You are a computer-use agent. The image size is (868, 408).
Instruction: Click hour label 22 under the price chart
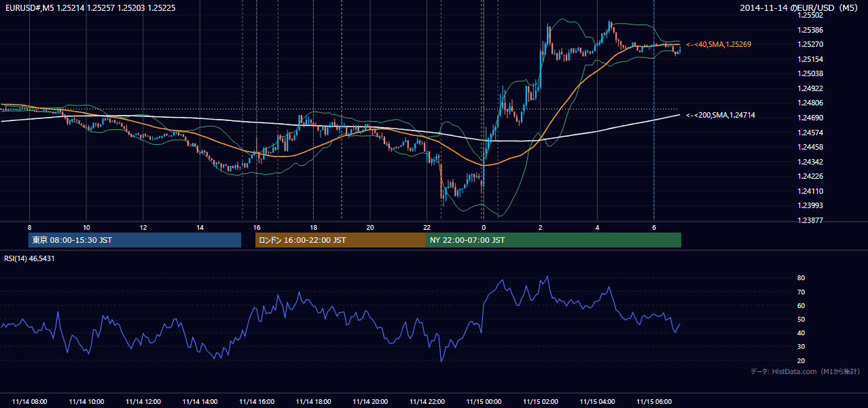pos(427,227)
